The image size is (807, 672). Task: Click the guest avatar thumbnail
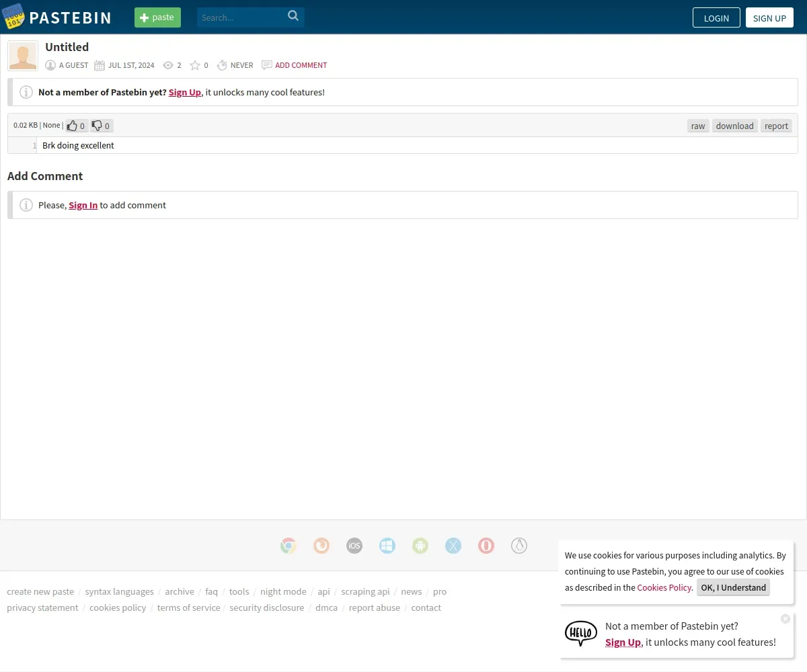point(23,56)
